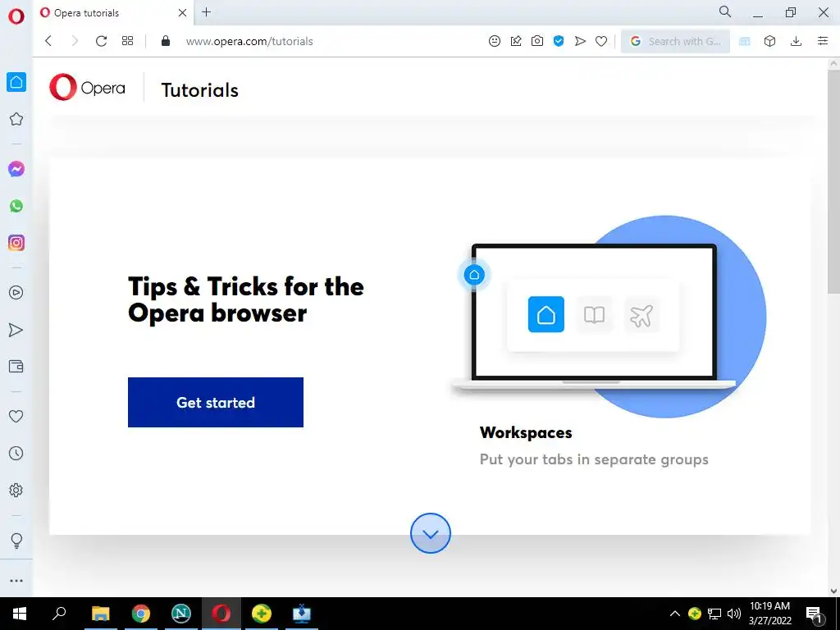Open the Windows Start menu
Image resolution: width=840 pixels, height=630 pixels.
[x=20, y=614]
